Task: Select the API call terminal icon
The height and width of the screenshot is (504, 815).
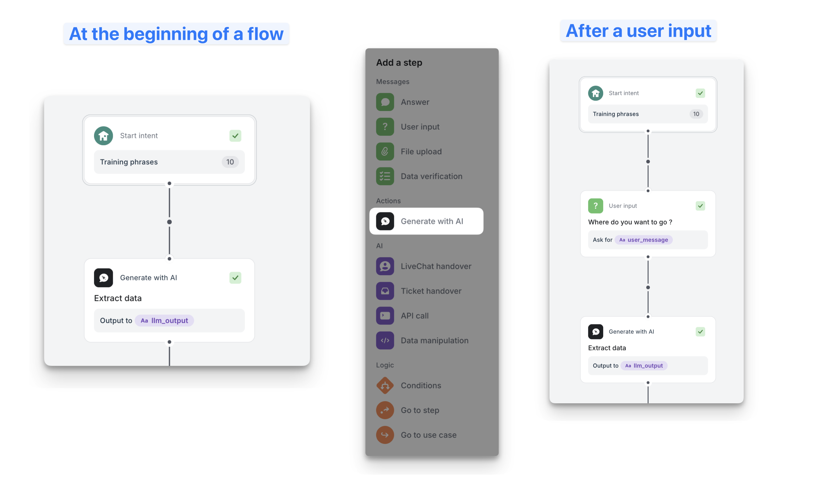Action: (x=385, y=316)
